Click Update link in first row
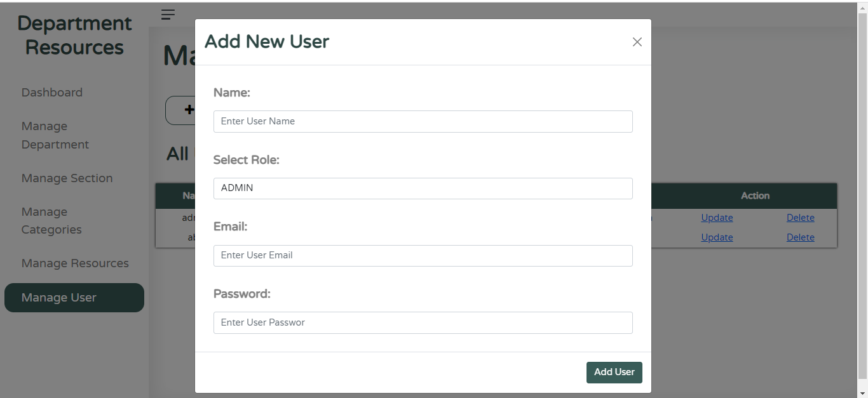The image size is (868, 398). pyautogui.click(x=717, y=218)
